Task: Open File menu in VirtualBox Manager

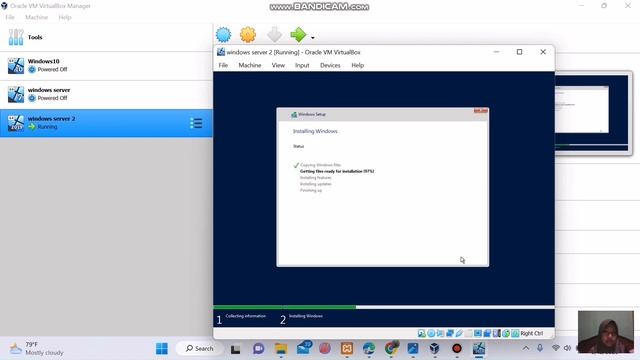Action: tap(10, 17)
